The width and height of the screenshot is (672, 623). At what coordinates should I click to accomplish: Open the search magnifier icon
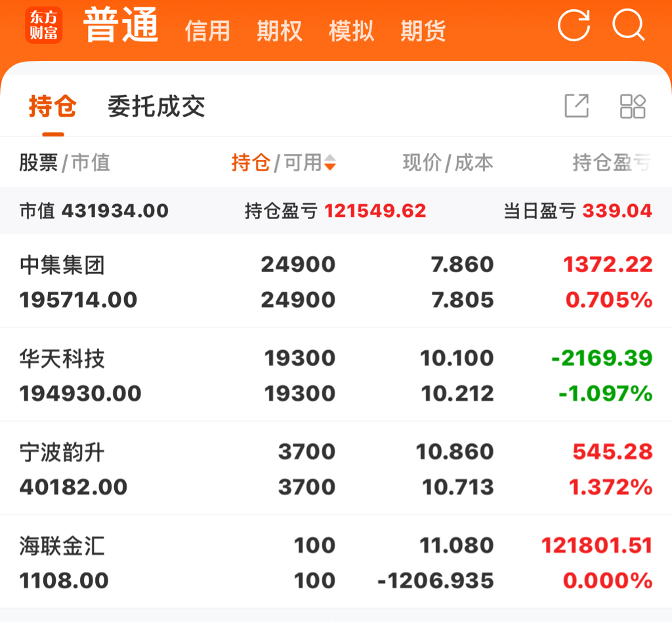point(629,25)
